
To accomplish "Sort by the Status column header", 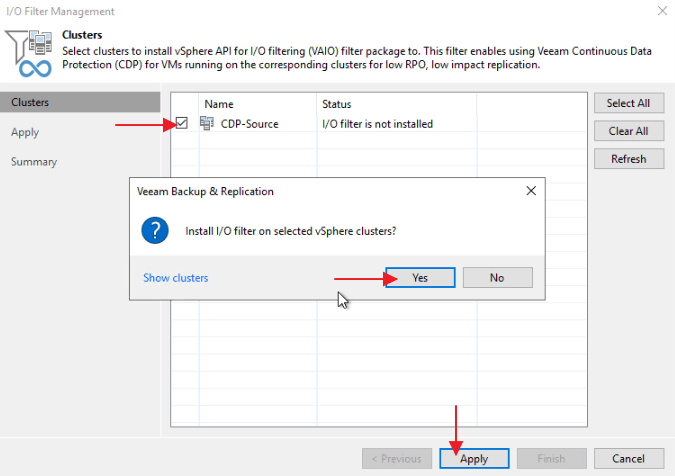I will tap(396, 104).
